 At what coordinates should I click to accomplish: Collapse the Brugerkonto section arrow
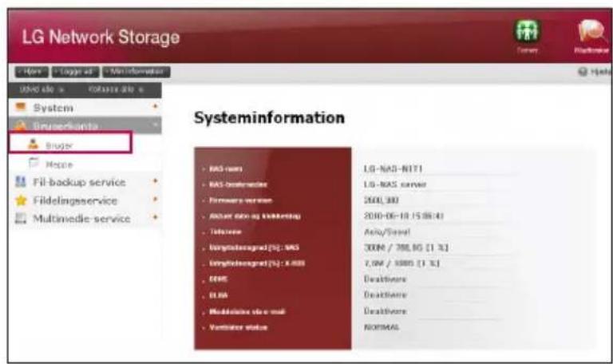(x=155, y=125)
